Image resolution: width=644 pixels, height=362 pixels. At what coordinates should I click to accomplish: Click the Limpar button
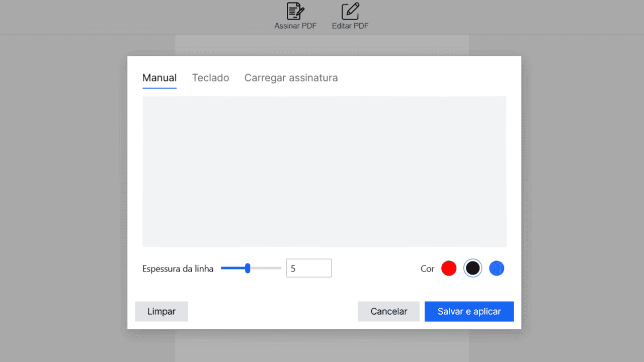(162, 311)
